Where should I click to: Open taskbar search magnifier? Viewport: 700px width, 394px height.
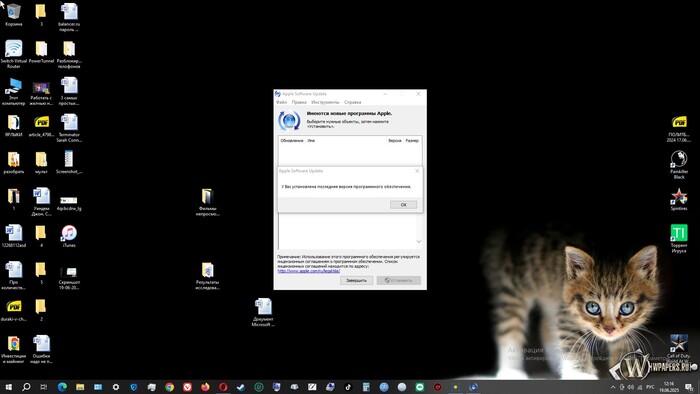[x=26, y=387]
